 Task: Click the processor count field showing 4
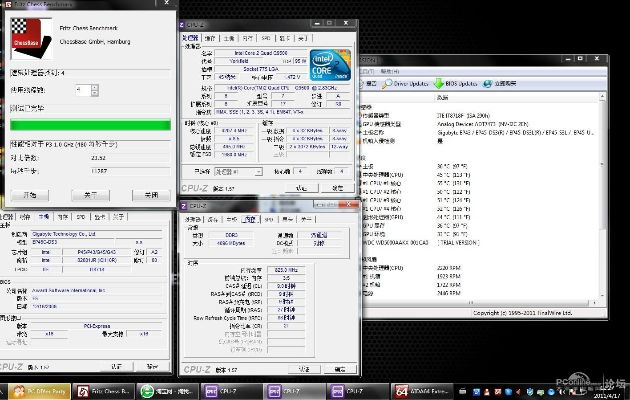point(83,90)
